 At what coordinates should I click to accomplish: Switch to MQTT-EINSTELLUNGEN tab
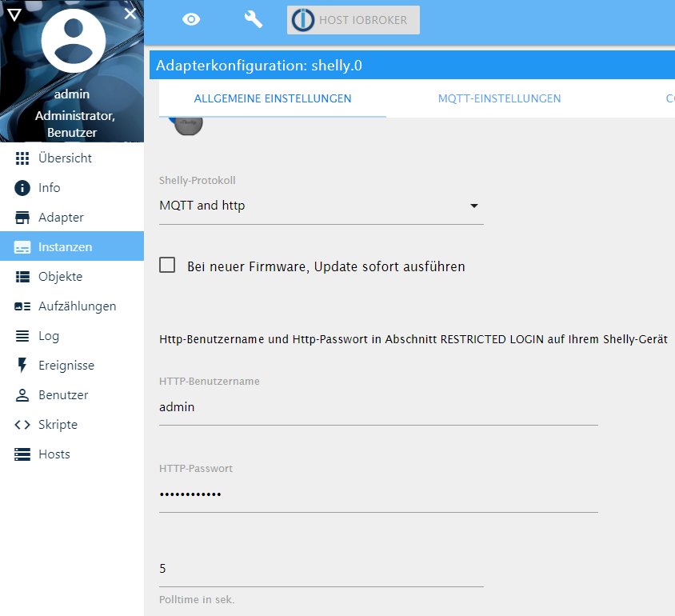[499, 98]
